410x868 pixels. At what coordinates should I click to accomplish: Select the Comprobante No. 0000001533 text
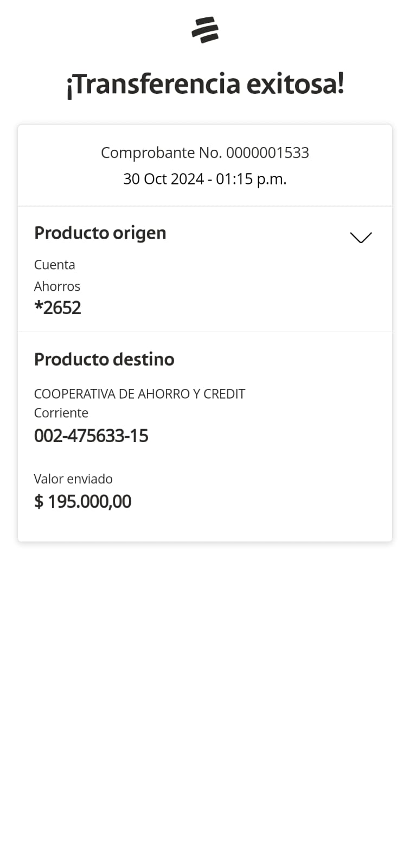click(x=205, y=153)
